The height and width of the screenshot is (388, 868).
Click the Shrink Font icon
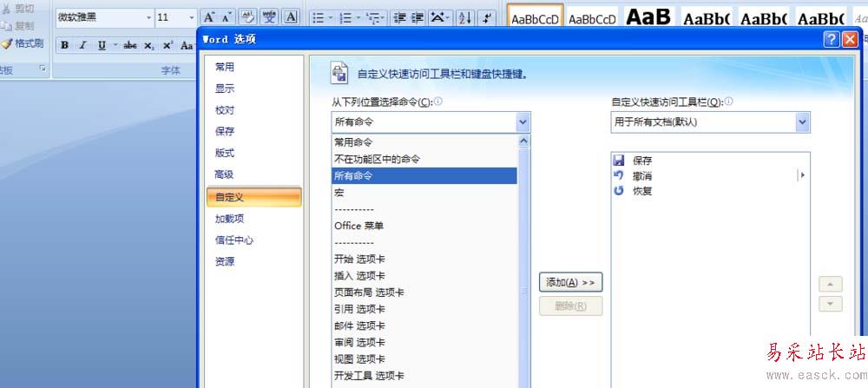227,17
